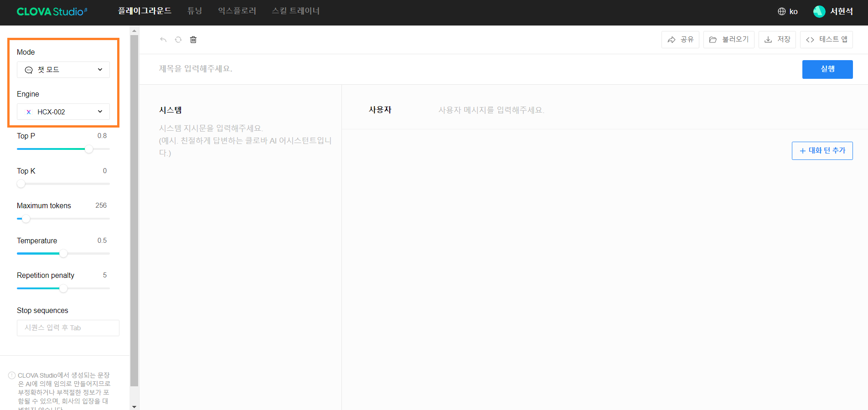Viewport: 868px width, 410px height.
Task: Open the 테스트 앱 button
Action: pos(827,40)
